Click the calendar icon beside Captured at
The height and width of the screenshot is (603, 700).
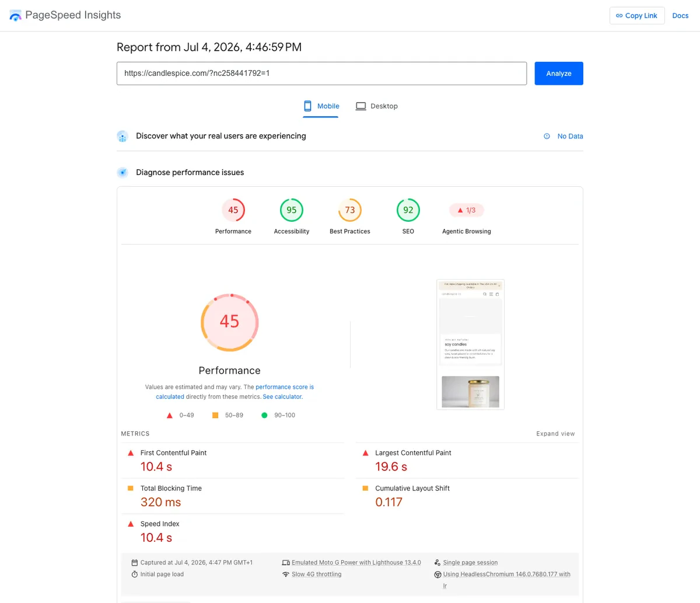point(135,563)
